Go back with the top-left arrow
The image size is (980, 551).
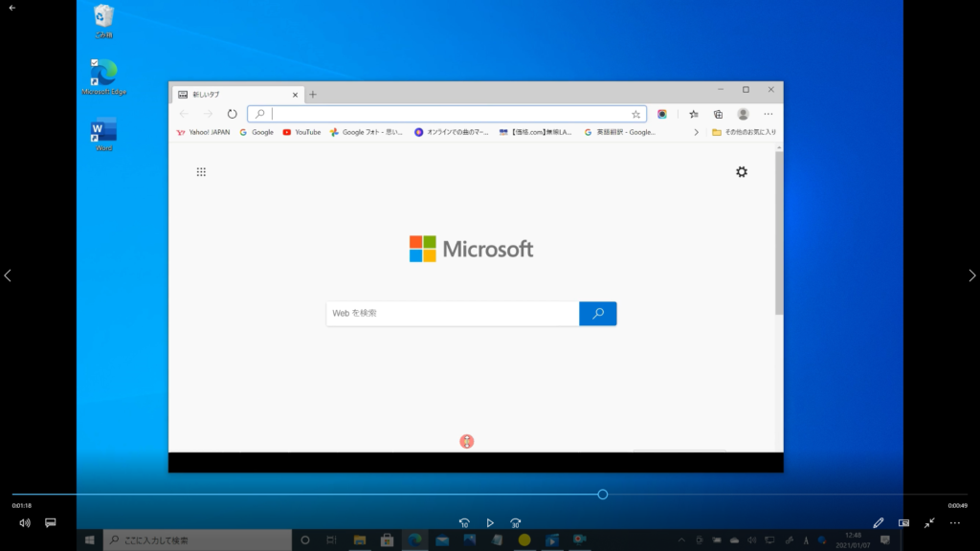click(x=12, y=8)
